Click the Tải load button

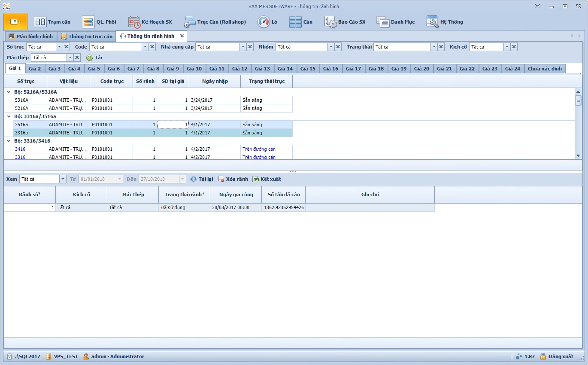click(94, 58)
